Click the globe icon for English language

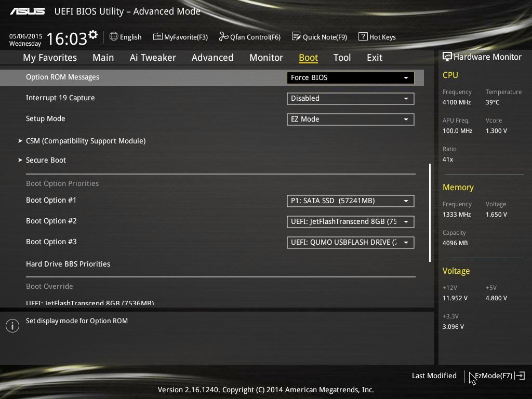point(114,37)
